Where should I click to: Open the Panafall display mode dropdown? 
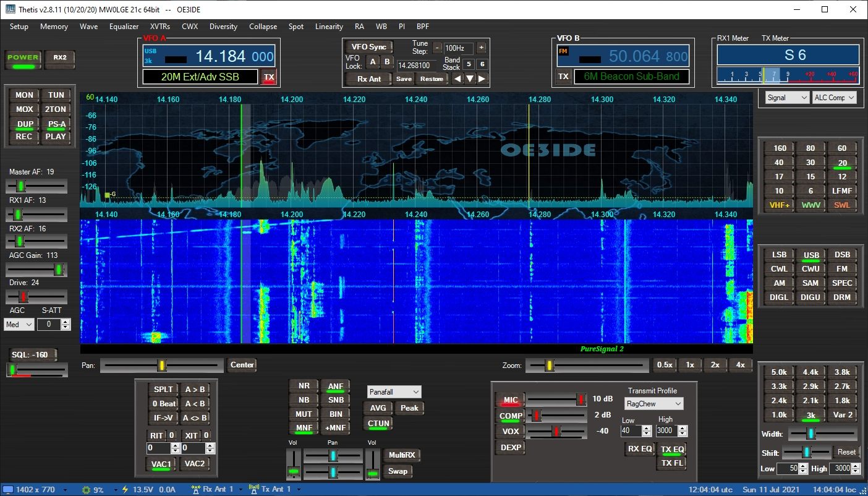pyautogui.click(x=394, y=392)
